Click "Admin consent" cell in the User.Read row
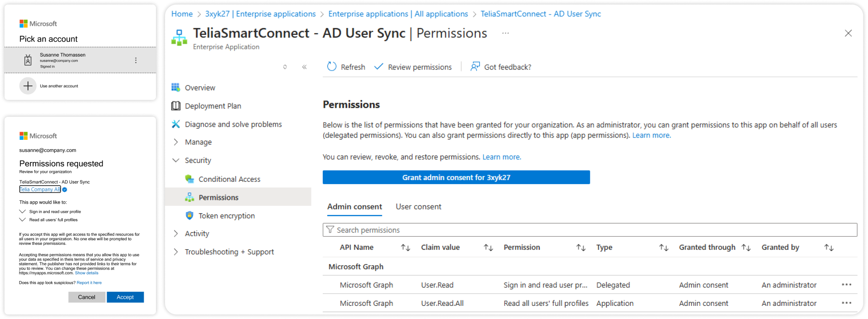Image resolution: width=868 pixels, height=319 pixels. (x=703, y=285)
